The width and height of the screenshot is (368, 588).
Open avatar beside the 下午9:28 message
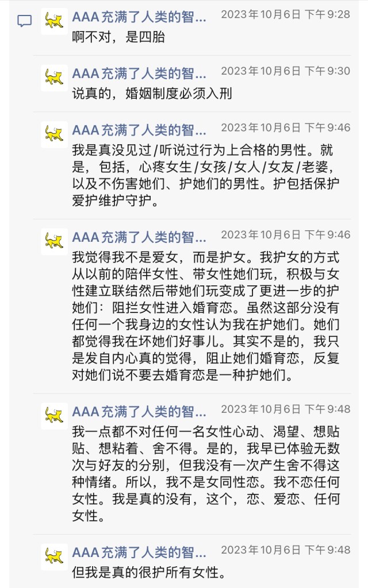tap(54, 22)
